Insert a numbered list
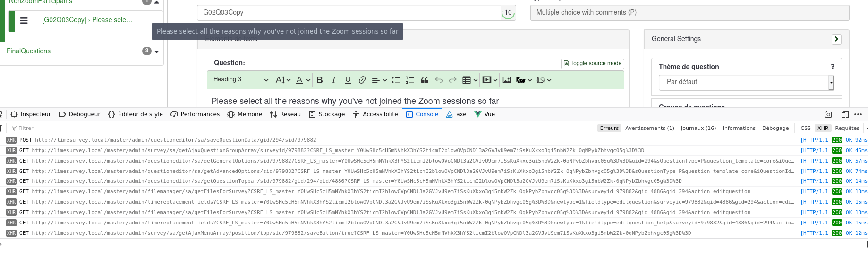Image resolution: width=868 pixels, height=266 pixels. click(x=410, y=80)
